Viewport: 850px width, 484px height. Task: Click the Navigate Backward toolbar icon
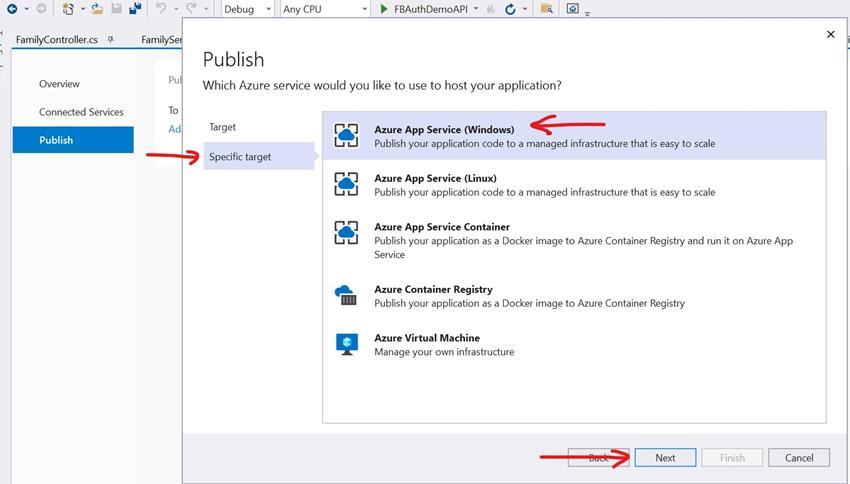[x=12, y=9]
